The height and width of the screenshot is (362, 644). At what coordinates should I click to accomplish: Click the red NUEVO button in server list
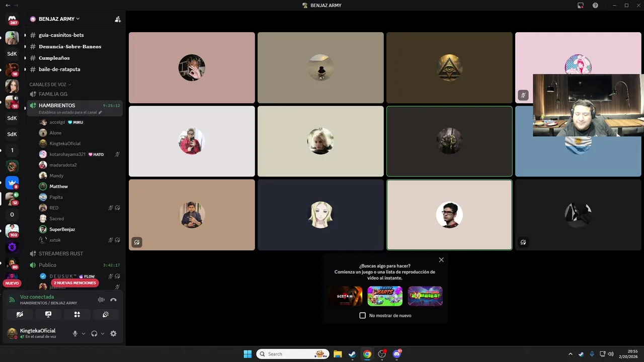(x=12, y=283)
